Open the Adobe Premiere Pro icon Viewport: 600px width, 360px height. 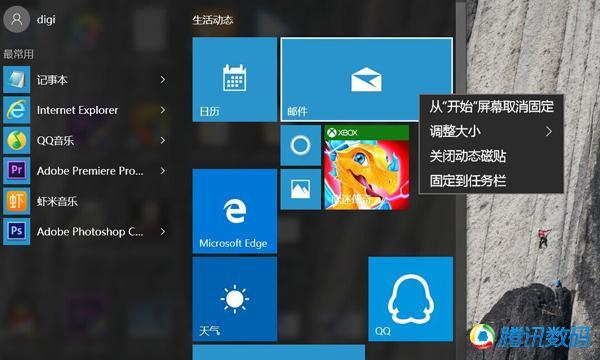[x=16, y=171]
